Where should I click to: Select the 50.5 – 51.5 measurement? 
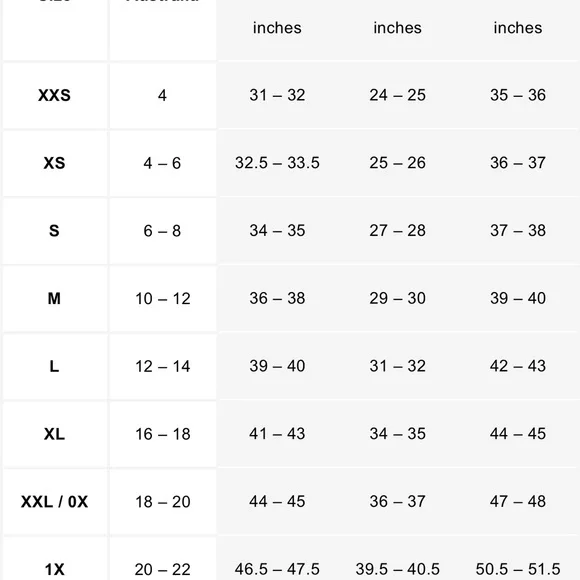pos(517,569)
